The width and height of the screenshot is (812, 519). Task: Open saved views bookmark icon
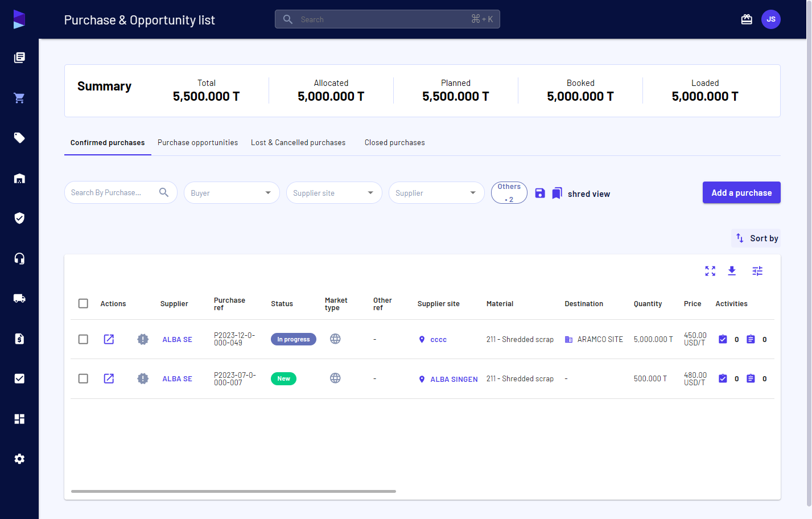(557, 193)
